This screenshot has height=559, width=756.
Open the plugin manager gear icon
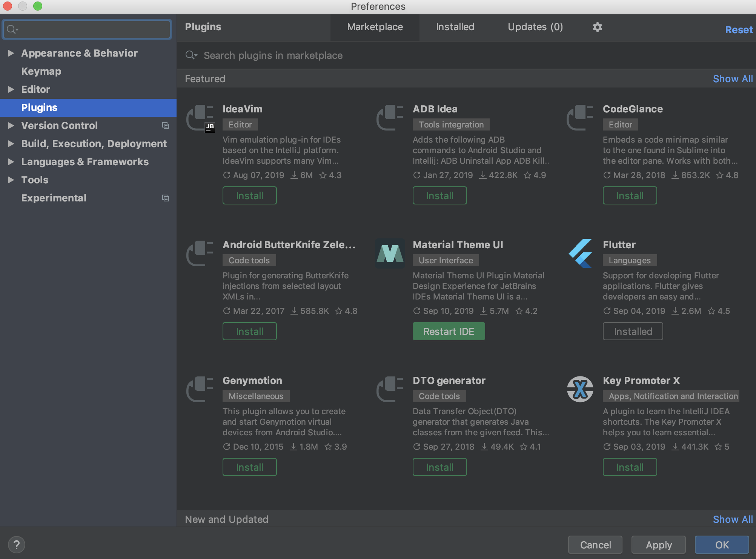pos(597,27)
